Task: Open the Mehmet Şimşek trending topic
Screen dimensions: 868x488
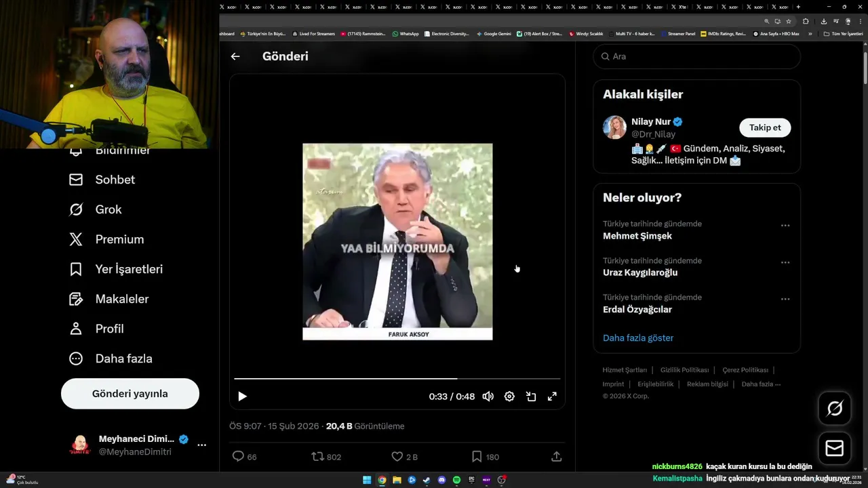Action: (637, 236)
